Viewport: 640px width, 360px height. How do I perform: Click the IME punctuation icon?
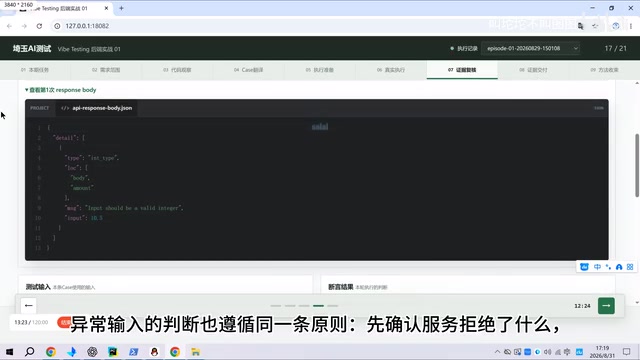(x=608, y=267)
